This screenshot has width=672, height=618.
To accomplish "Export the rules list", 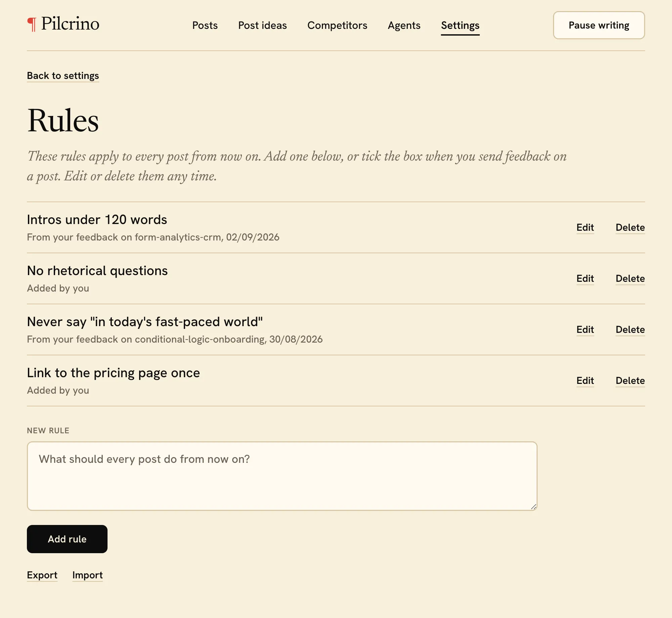I will pyautogui.click(x=42, y=575).
